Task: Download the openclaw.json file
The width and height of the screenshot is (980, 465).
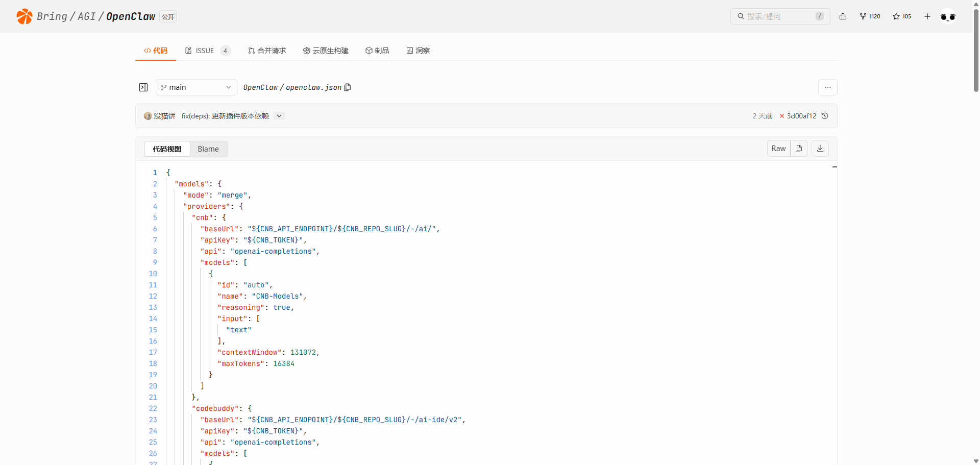Action: click(x=820, y=149)
